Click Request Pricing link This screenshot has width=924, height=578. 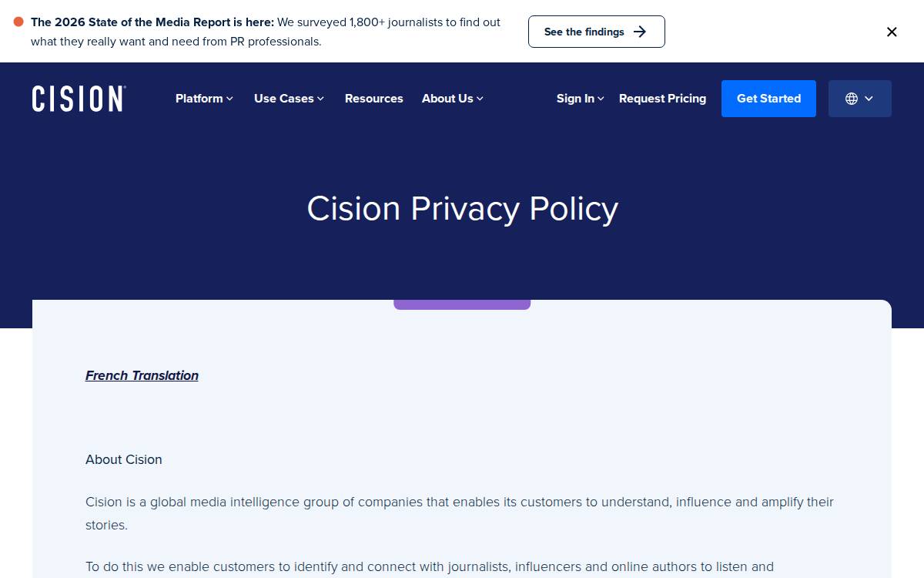click(662, 99)
